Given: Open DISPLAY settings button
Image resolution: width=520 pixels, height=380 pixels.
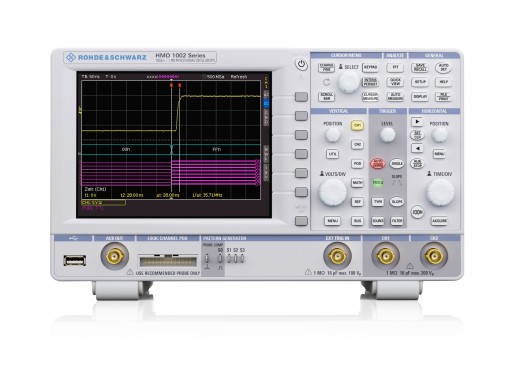Looking at the screenshot, I should (x=420, y=97).
